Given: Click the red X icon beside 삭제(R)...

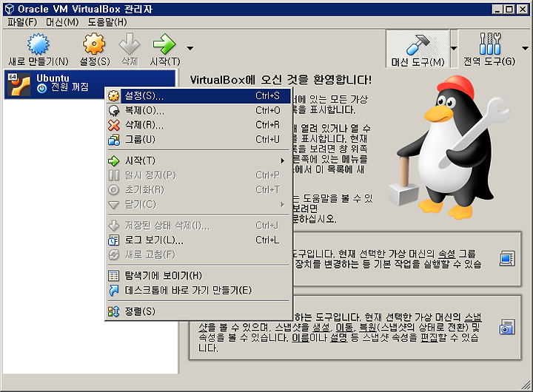Looking at the screenshot, I should [x=113, y=125].
